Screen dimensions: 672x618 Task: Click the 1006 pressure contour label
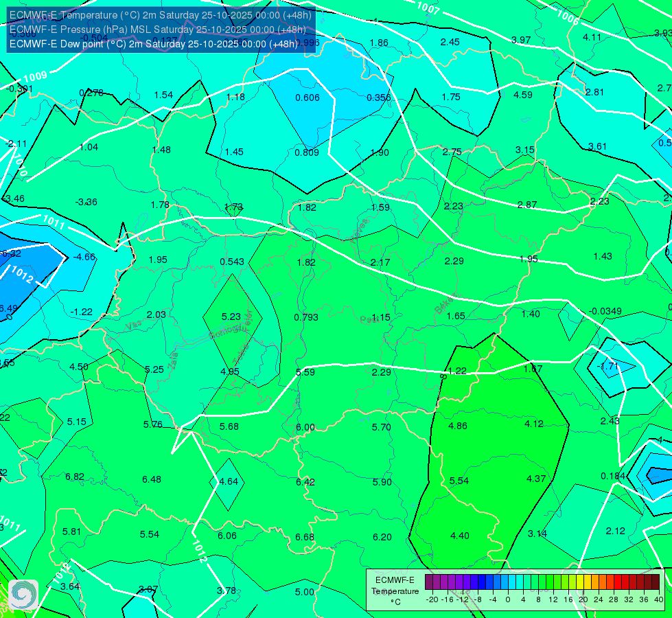(568, 17)
